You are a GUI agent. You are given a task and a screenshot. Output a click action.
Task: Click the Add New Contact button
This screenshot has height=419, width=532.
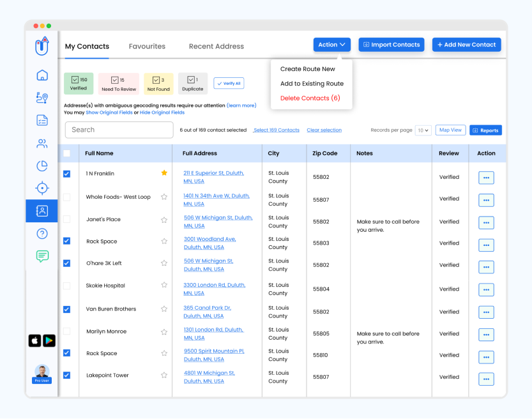[x=466, y=45]
